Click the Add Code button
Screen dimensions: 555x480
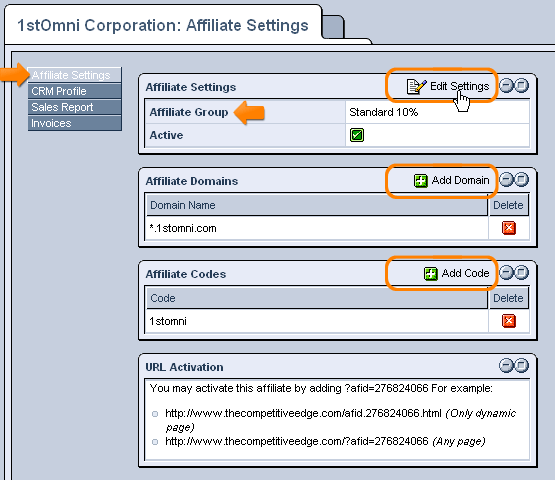tap(457, 273)
